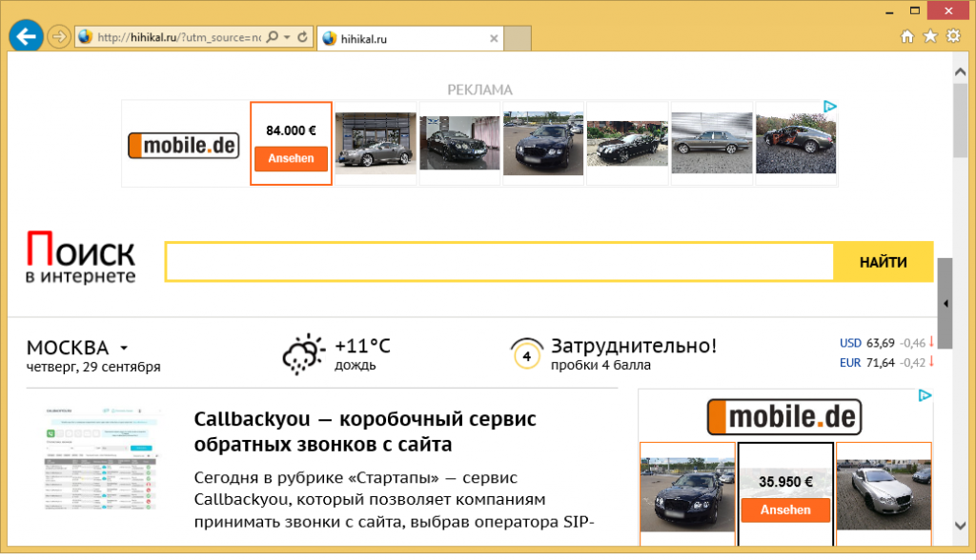Open the Callbackyou article headline link
Image resolution: width=976 pixels, height=560 pixels.
365,431
